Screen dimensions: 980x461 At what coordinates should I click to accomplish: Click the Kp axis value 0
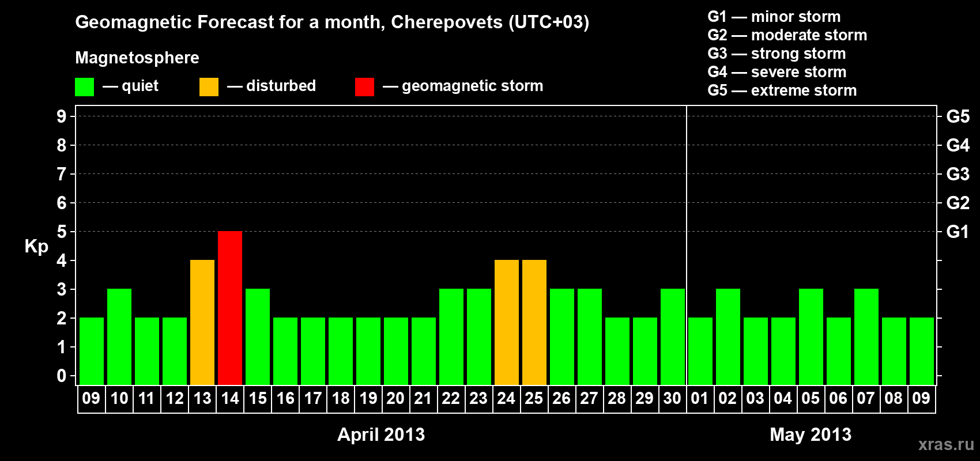click(62, 376)
